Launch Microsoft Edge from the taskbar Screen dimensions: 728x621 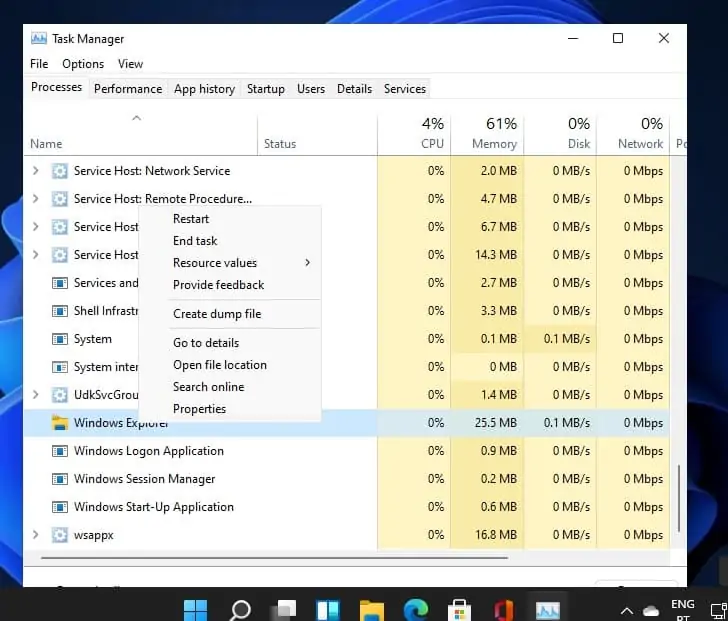coord(415,609)
